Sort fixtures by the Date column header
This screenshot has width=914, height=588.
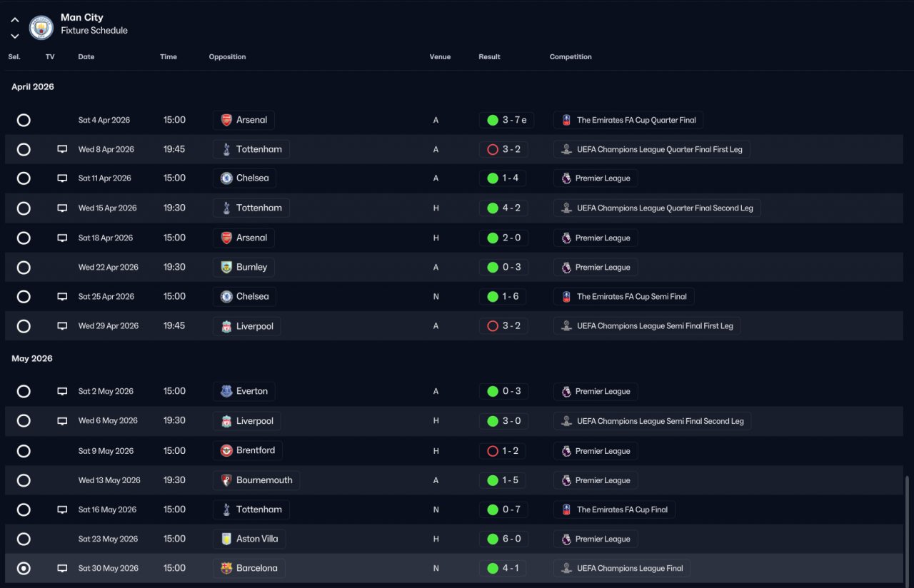tap(86, 57)
